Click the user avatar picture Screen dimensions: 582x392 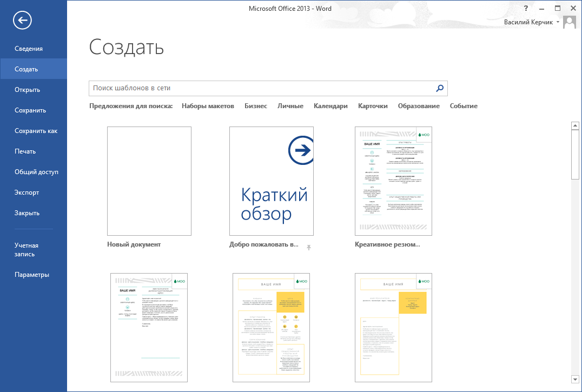pyautogui.click(x=570, y=22)
